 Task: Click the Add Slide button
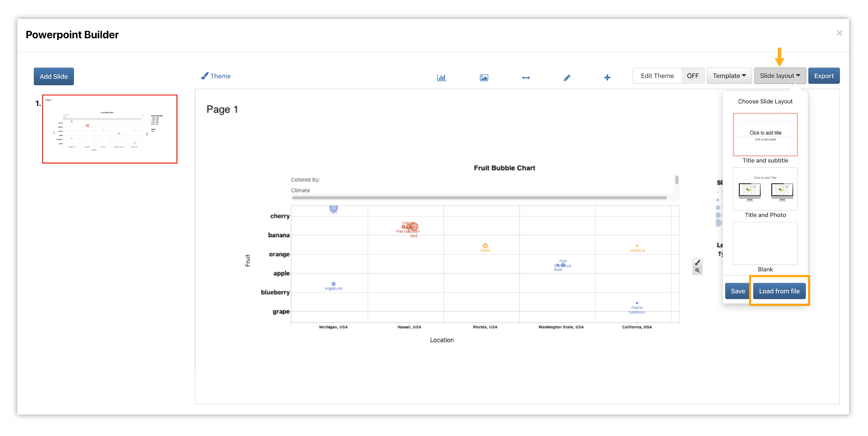[54, 76]
